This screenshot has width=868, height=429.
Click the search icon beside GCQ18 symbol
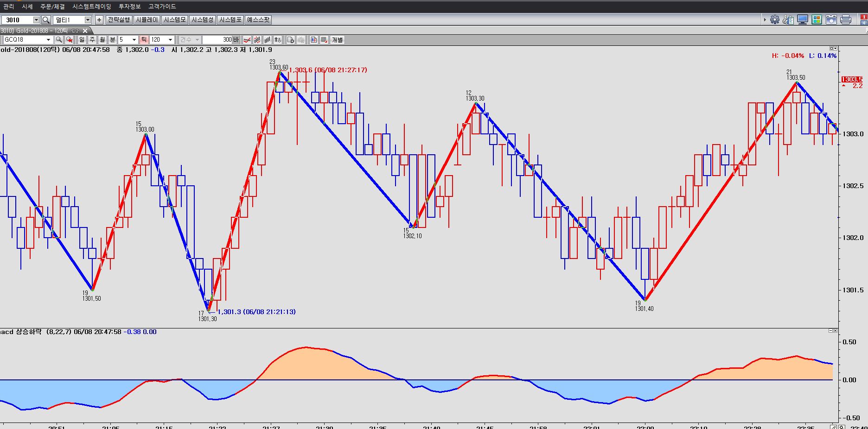tap(59, 40)
